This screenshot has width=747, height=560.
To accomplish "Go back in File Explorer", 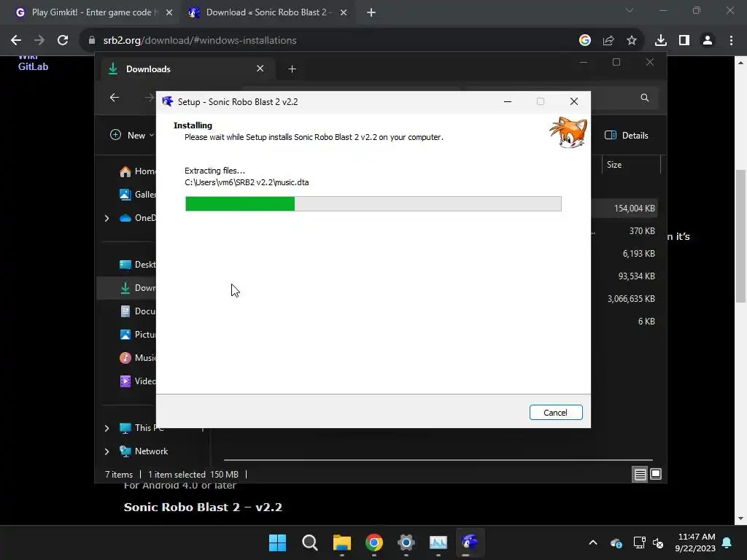I will point(115,98).
